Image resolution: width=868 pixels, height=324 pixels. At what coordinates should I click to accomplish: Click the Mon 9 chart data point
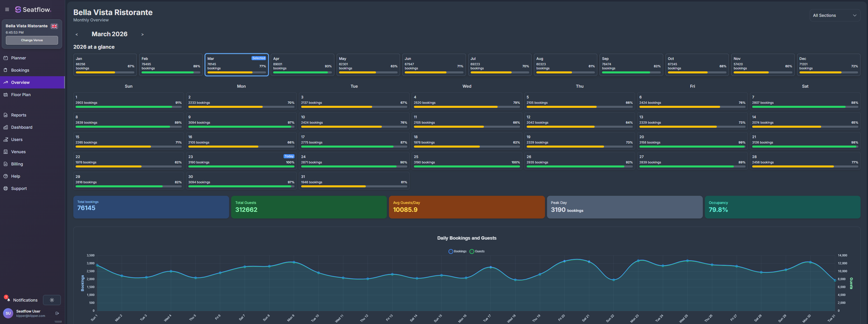294,262
